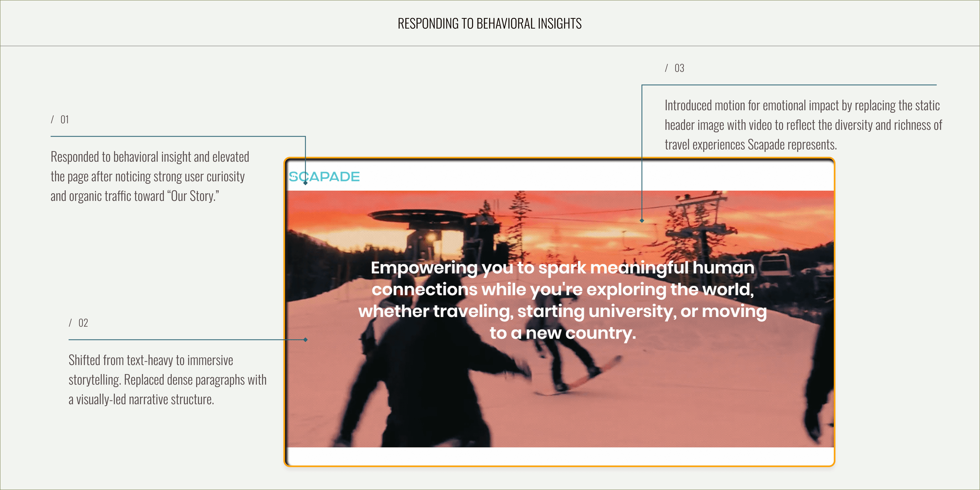
Task: Click the SCAPADE logo
Action: tap(324, 176)
